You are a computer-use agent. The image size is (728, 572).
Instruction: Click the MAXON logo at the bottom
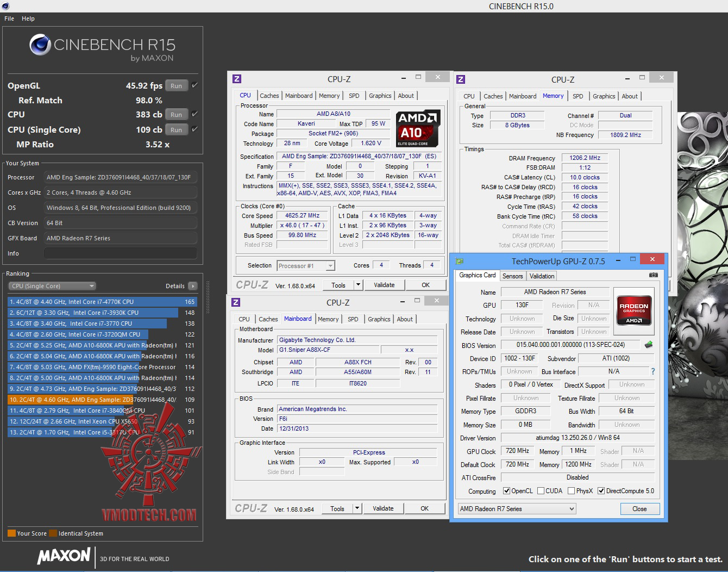[x=64, y=556]
